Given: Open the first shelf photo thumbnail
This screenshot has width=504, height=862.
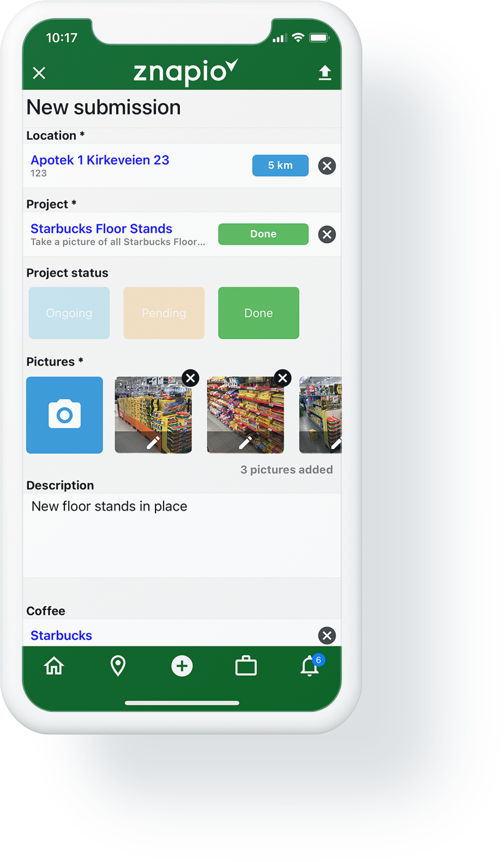Looking at the screenshot, I should [x=153, y=415].
